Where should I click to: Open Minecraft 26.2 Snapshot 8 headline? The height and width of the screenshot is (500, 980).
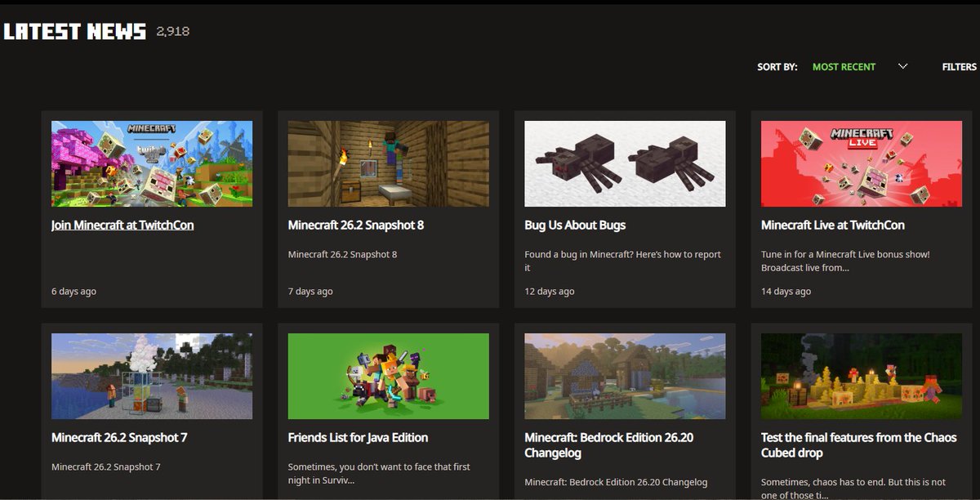coord(356,225)
